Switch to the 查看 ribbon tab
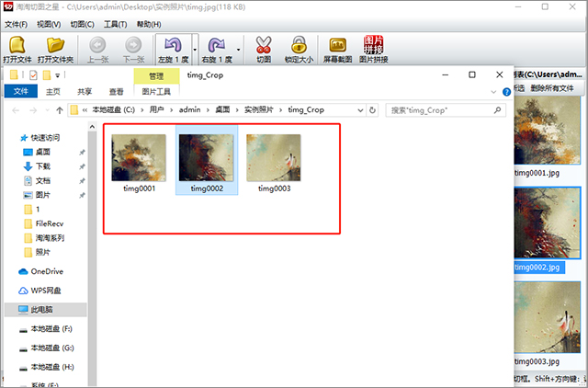 click(x=117, y=91)
